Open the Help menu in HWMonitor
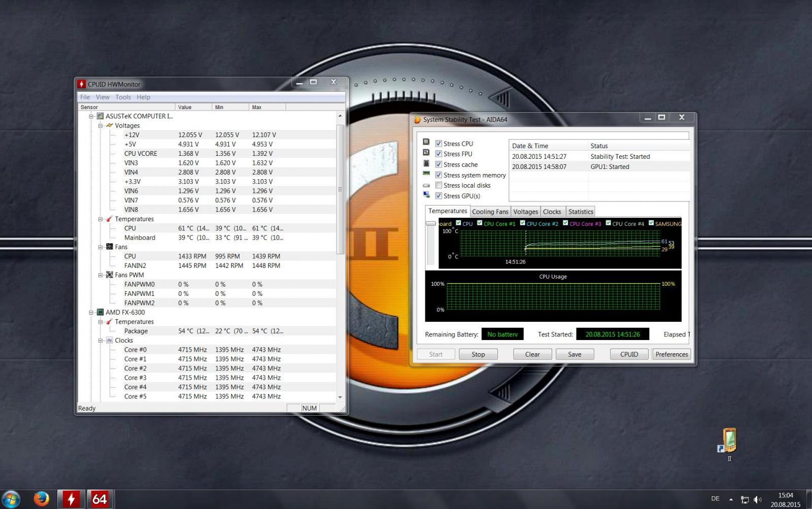The width and height of the screenshot is (812, 509). coord(144,97)
